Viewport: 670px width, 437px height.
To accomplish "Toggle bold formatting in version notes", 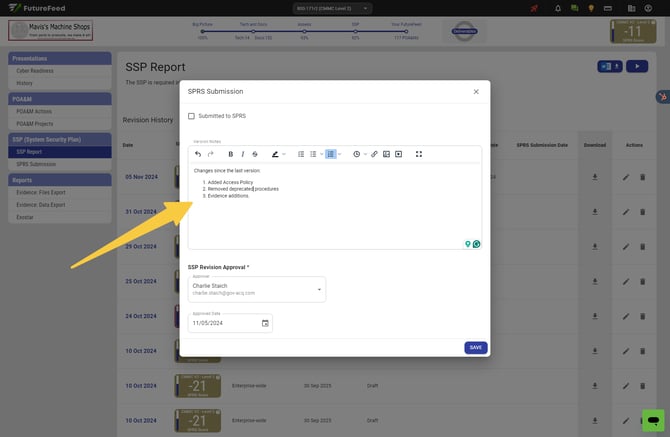I will pyautogui.click(x=231, y=154).
